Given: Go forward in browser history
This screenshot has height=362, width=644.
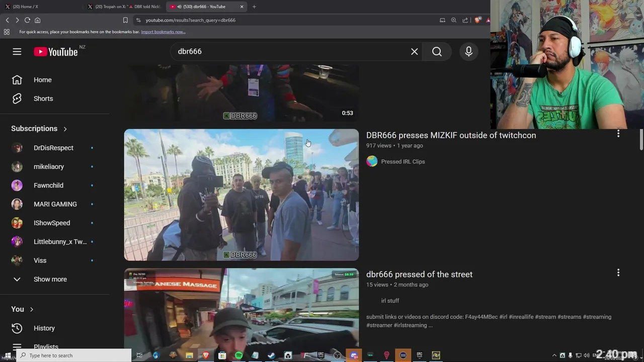Looking at the screenshot, I should click(17, 20).
